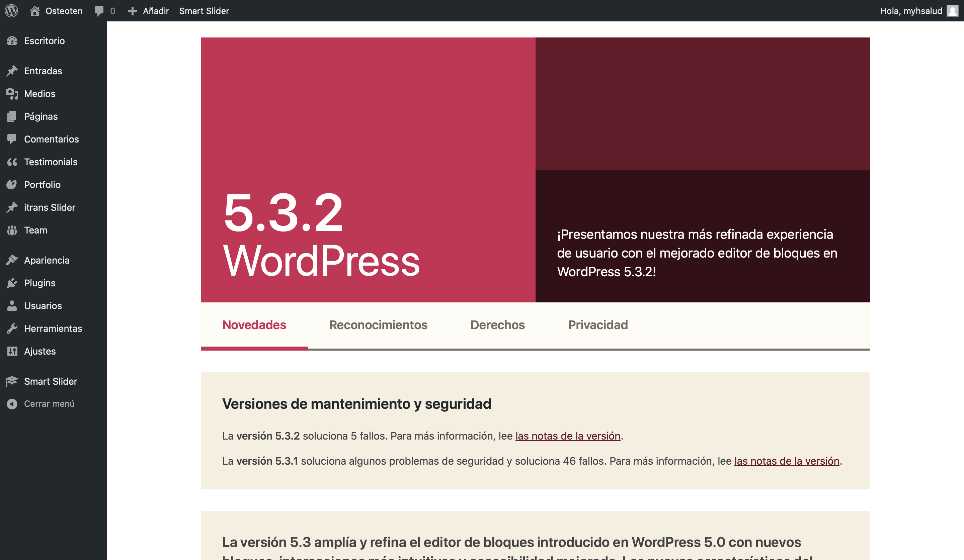Click the Entradas pin icon
This screenshot has width=964, height=560.
point(12,71)
